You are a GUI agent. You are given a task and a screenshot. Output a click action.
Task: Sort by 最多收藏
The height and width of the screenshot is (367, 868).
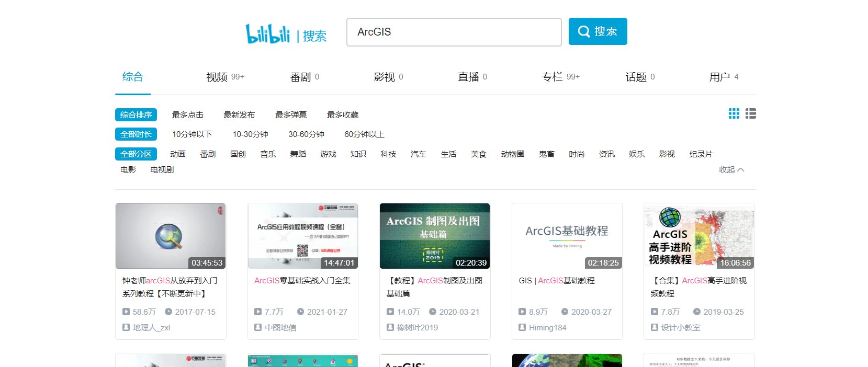click(343, 114)
